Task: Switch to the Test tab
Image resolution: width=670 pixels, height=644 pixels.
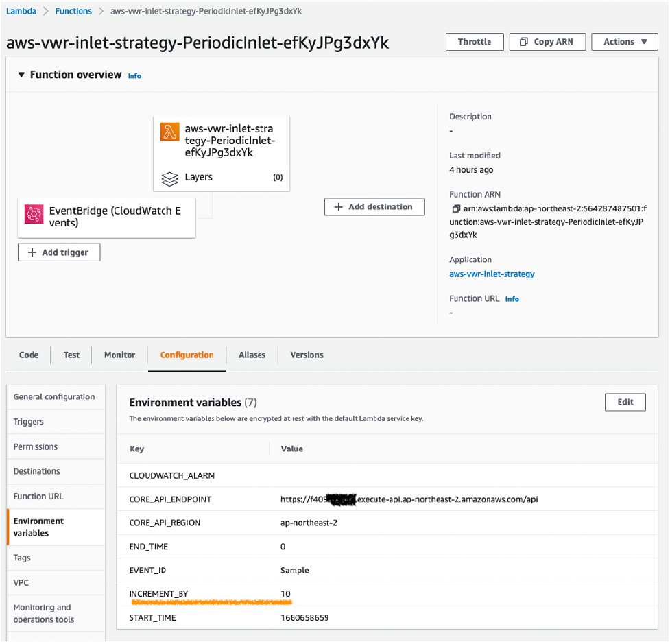Action: tap(71, 355)
